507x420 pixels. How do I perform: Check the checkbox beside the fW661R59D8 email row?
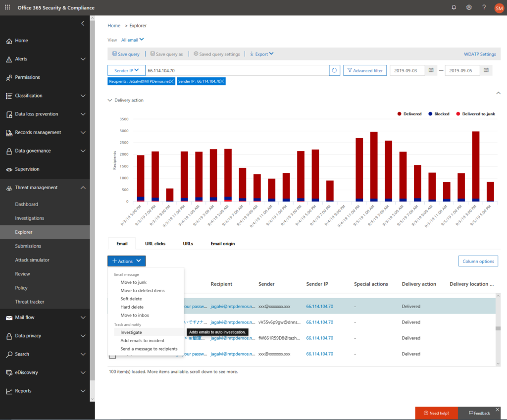pyautogui.click(x=113, y=338)
